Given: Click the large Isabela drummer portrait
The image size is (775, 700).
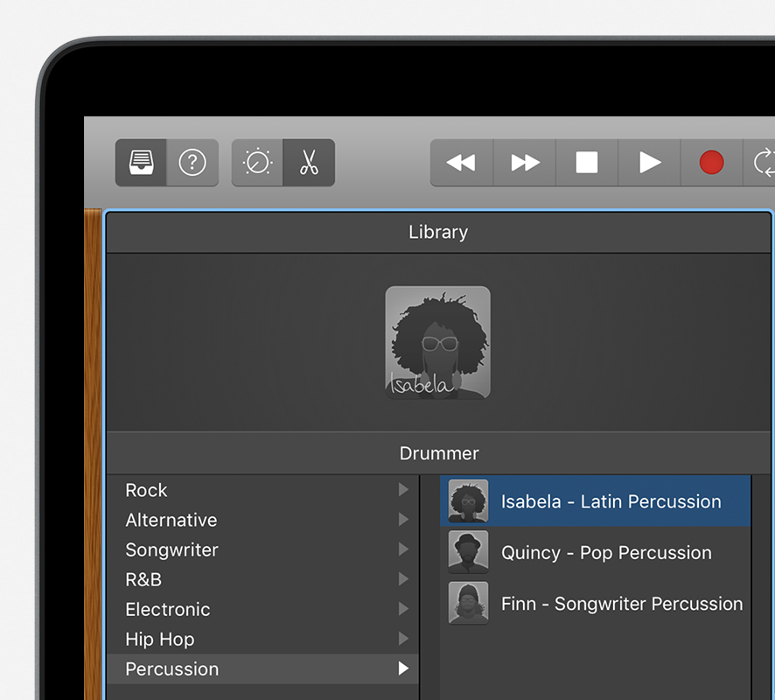Looking at the screenshot, I should click(438, 342).
